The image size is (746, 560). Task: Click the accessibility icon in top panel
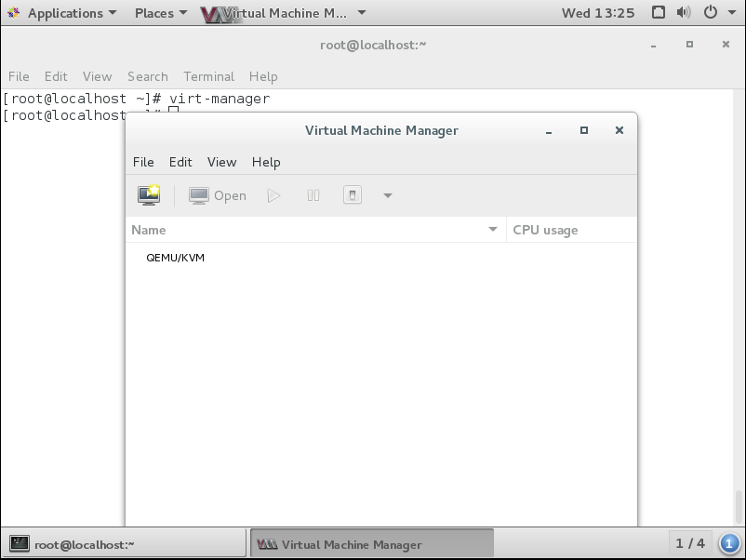659,13
